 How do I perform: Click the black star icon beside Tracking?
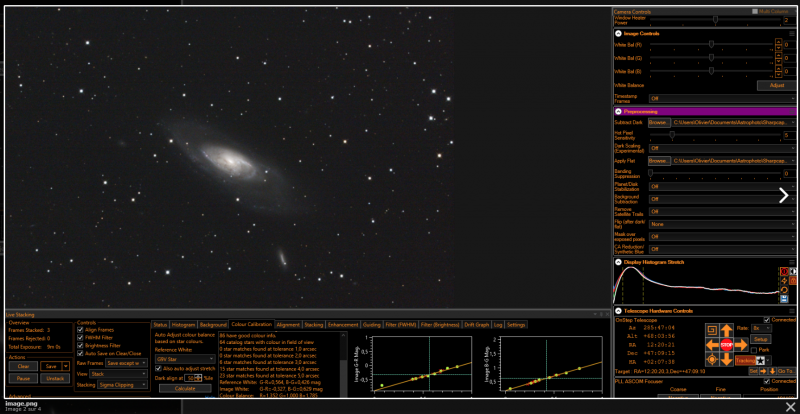point(761,360)
